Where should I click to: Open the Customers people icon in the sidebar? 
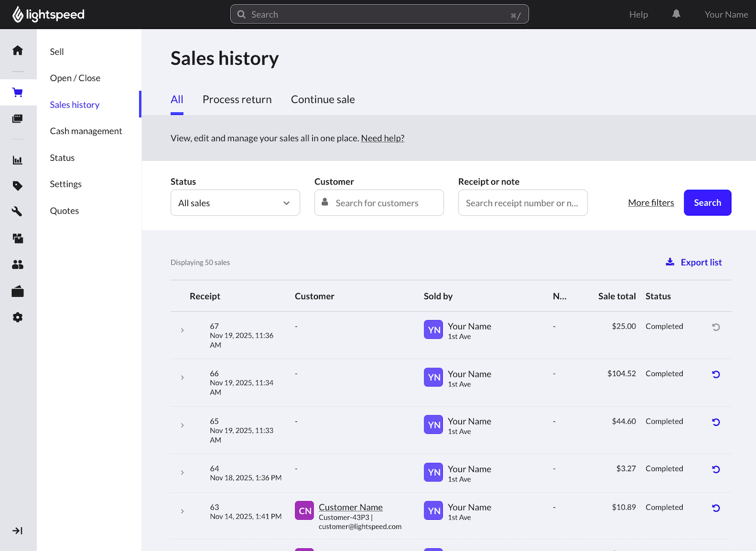point(18,264)
